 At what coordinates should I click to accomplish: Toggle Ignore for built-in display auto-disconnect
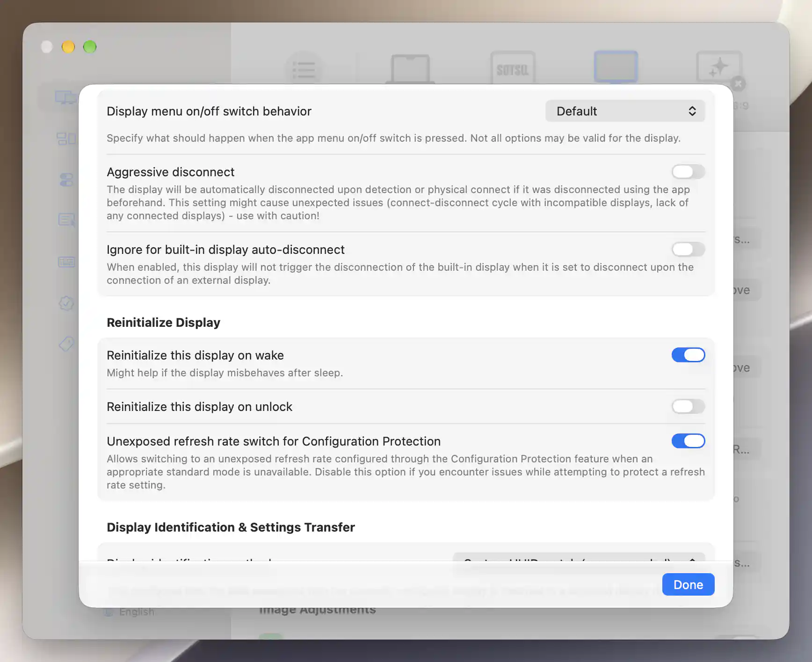pos(688,249)
